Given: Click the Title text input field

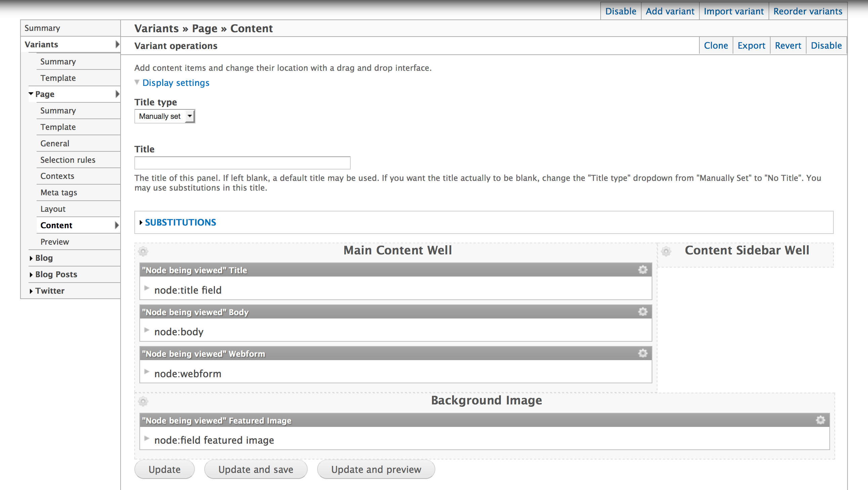Looking at the screenshot, I should point(242,163).
